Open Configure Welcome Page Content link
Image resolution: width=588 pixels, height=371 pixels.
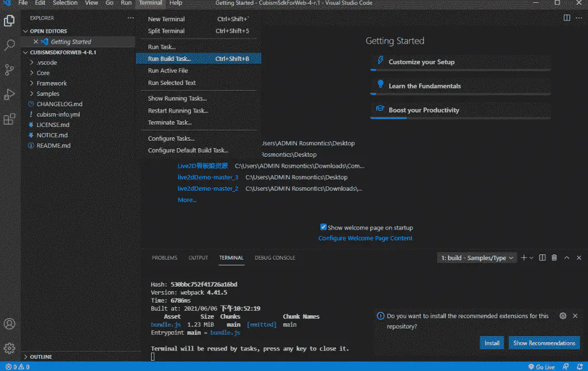[365, 238]
